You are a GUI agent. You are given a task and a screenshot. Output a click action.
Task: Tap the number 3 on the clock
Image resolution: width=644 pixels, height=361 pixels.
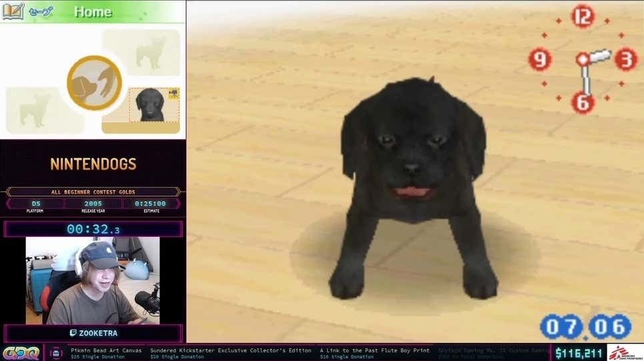(626, 59)
